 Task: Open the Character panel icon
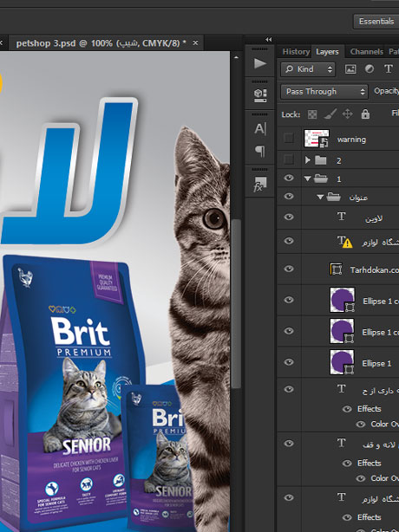[259, 128]
